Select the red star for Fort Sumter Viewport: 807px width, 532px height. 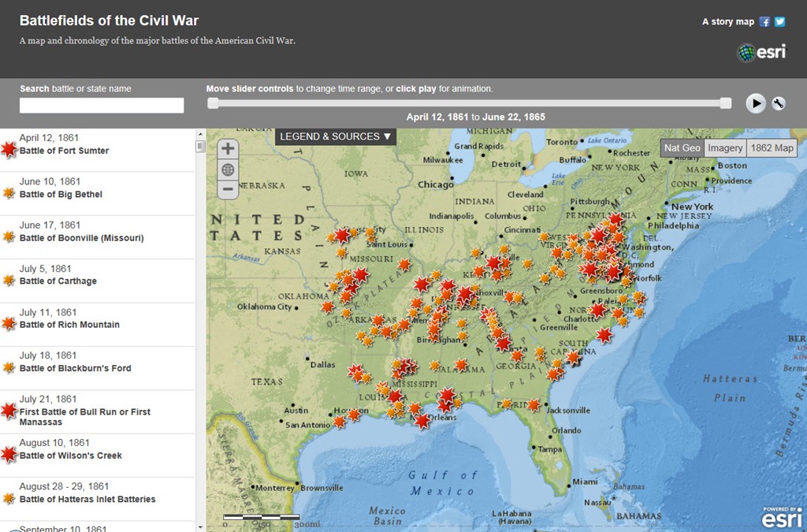[9, 149]
